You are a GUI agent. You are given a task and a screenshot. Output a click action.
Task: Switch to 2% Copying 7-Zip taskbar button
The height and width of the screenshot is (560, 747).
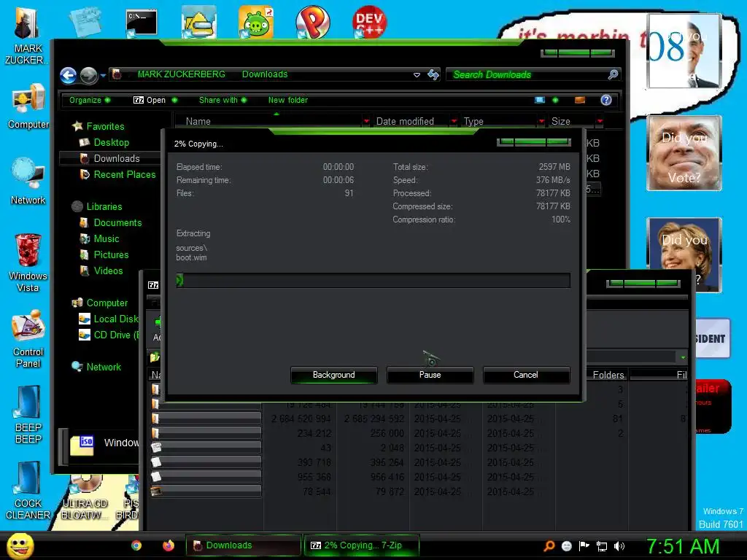pos(362,545)
